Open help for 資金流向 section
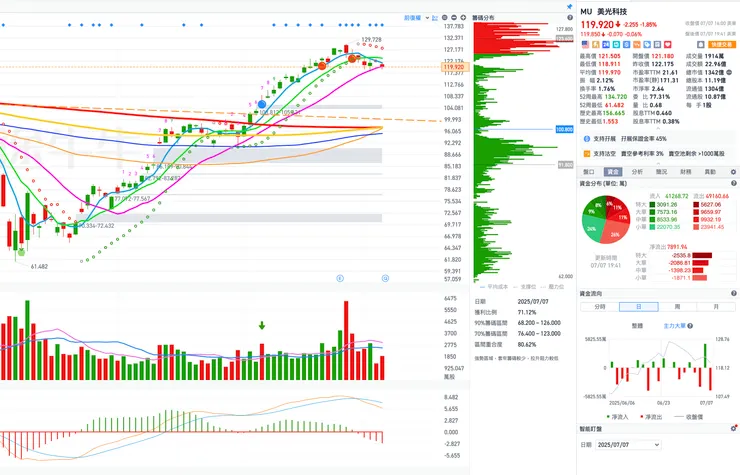This screenshot has width=740, height=475. coord(733,293)
